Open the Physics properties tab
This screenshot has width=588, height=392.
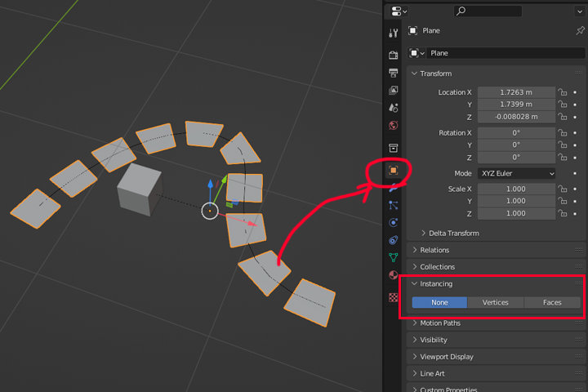tap(393, 223)
